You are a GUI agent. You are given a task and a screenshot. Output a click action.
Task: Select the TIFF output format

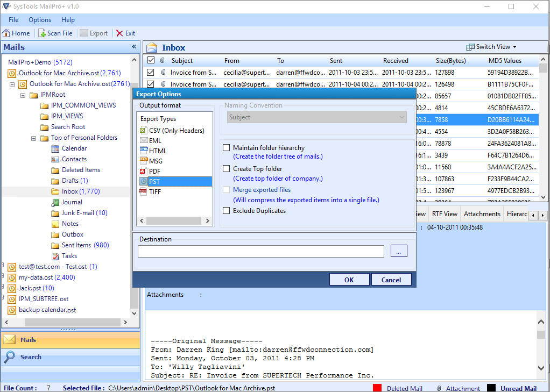click(x=154, y=191)
